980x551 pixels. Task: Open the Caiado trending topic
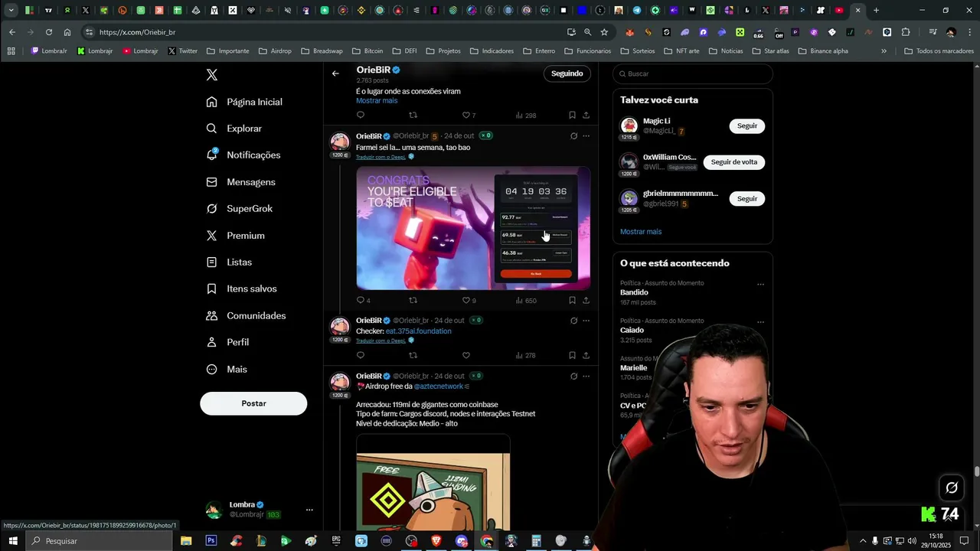point(632,331)
